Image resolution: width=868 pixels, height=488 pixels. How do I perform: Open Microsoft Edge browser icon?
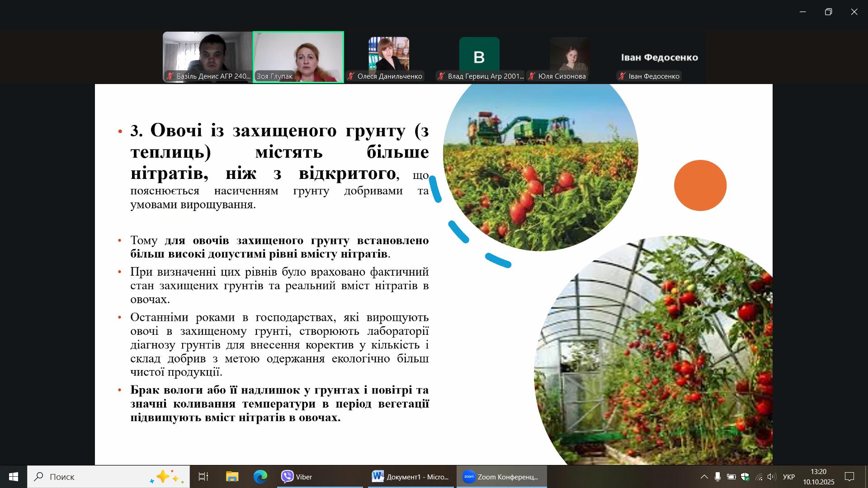[x=260, y=477]
